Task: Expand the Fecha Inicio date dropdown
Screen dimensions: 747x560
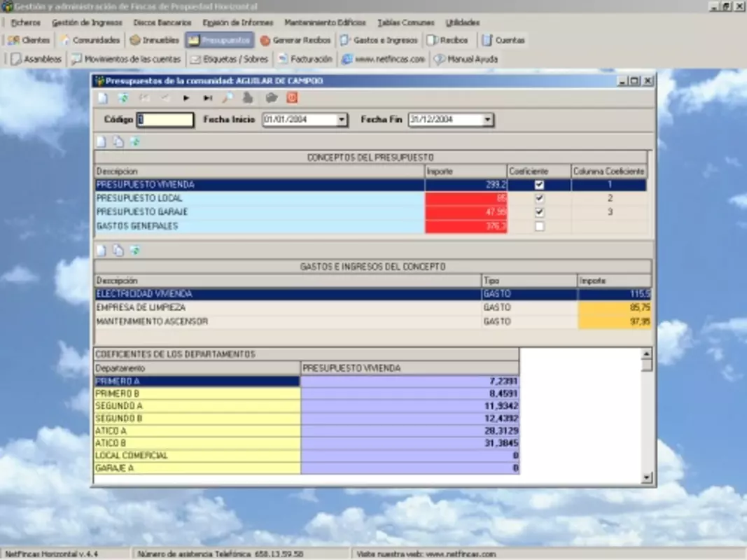Action: (x=342, y=120)
